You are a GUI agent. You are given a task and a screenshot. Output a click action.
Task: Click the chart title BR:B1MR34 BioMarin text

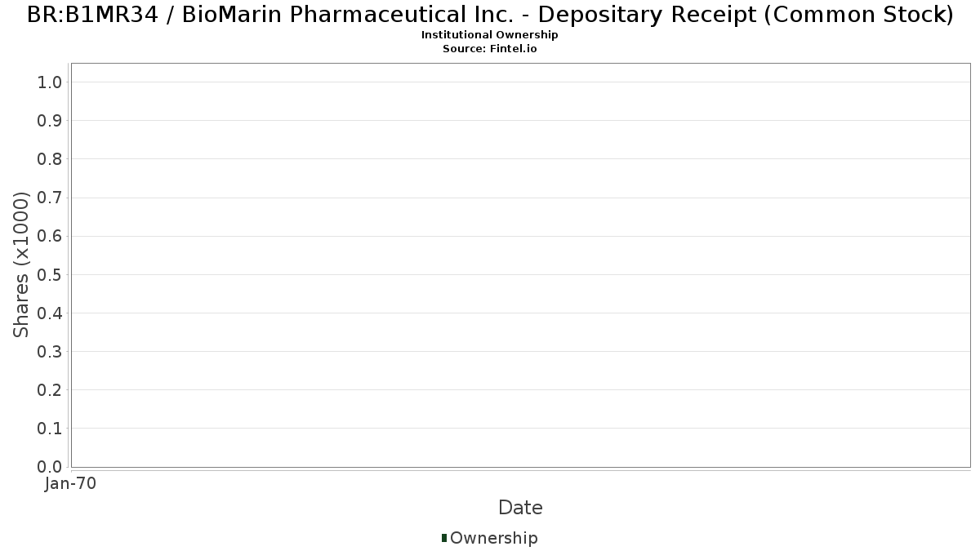pyautogui.click(x=490, y=15)
